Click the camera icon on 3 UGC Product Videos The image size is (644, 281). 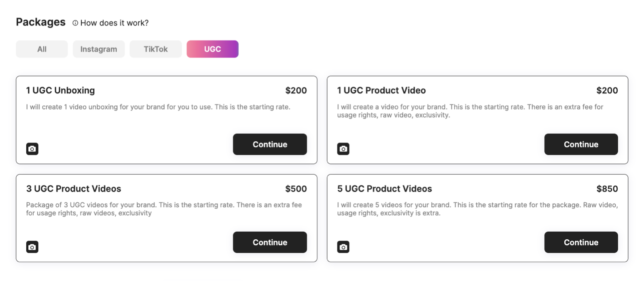tap(32, 247)
